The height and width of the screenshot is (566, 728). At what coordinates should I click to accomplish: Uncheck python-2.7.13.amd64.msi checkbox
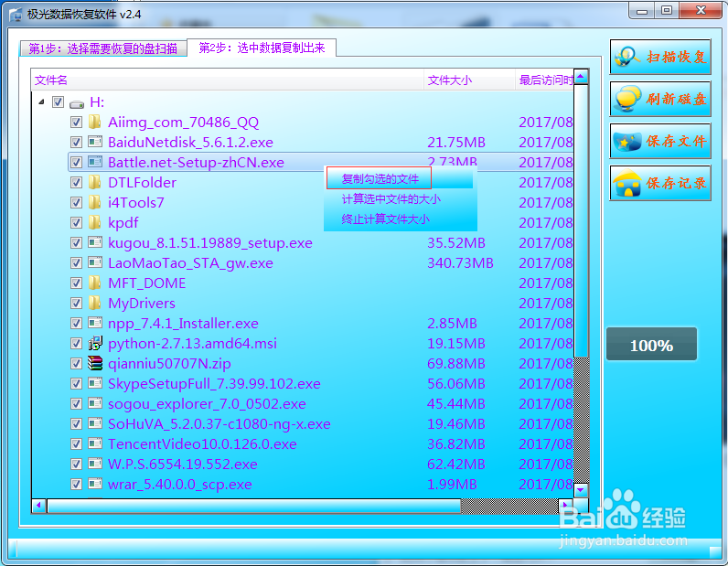(76, 343)
